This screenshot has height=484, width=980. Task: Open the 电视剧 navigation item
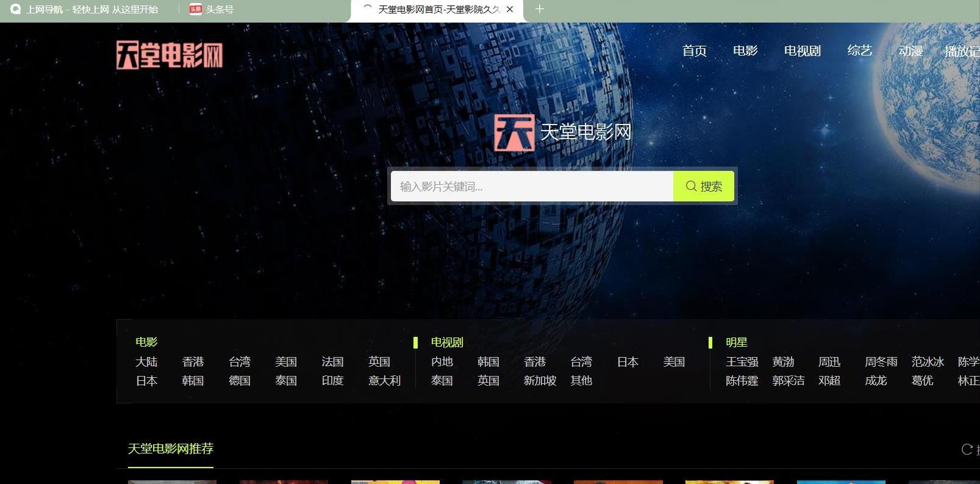802,51
